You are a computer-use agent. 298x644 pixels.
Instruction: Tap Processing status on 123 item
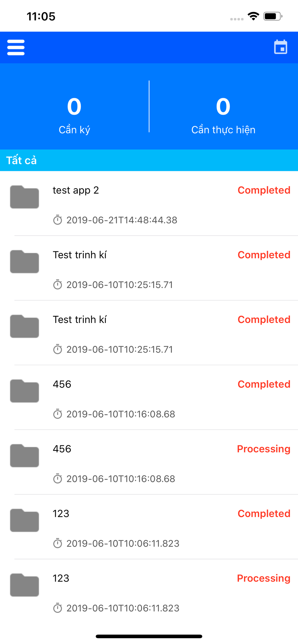[x=263, y=579]
